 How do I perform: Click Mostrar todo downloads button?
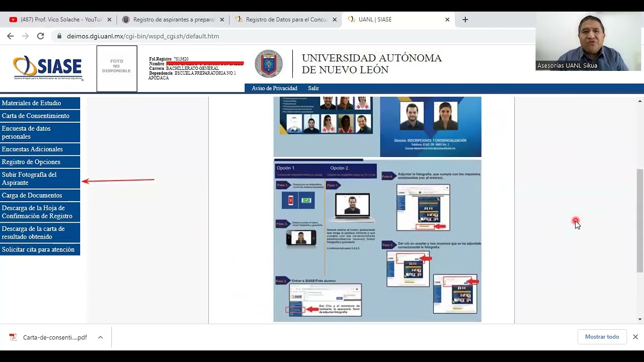602,337
